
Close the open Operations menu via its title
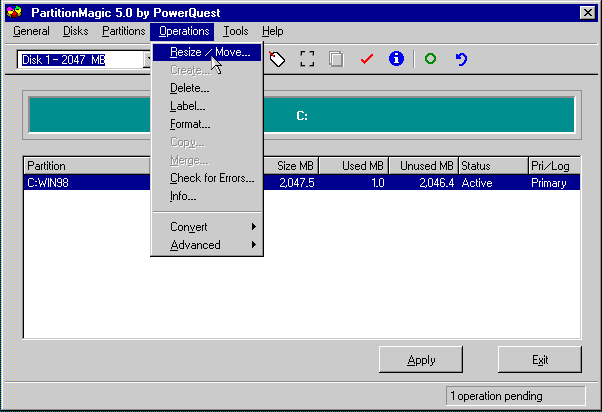tap(183, 31)
